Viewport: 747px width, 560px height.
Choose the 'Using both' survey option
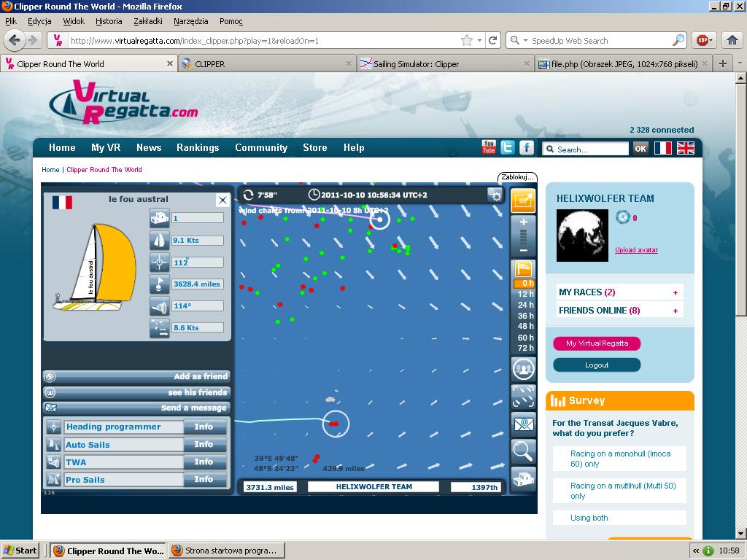[x=589, y=518]
